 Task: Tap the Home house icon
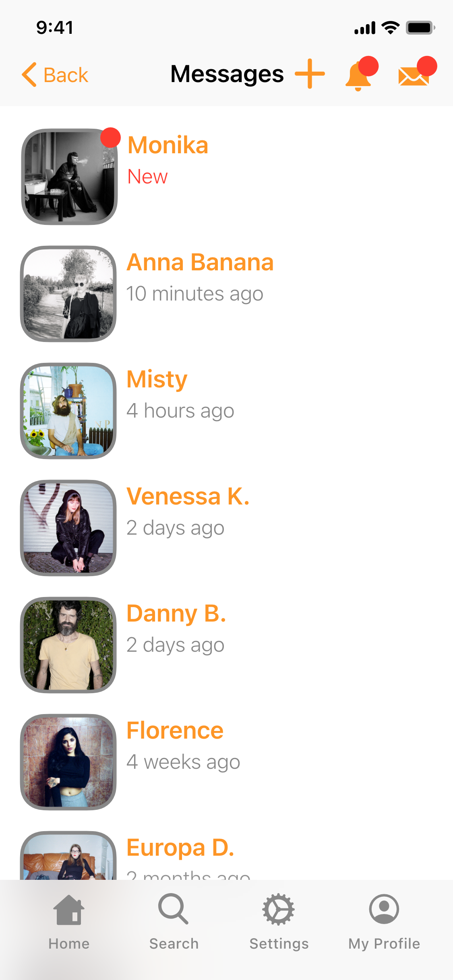point(69,910)
